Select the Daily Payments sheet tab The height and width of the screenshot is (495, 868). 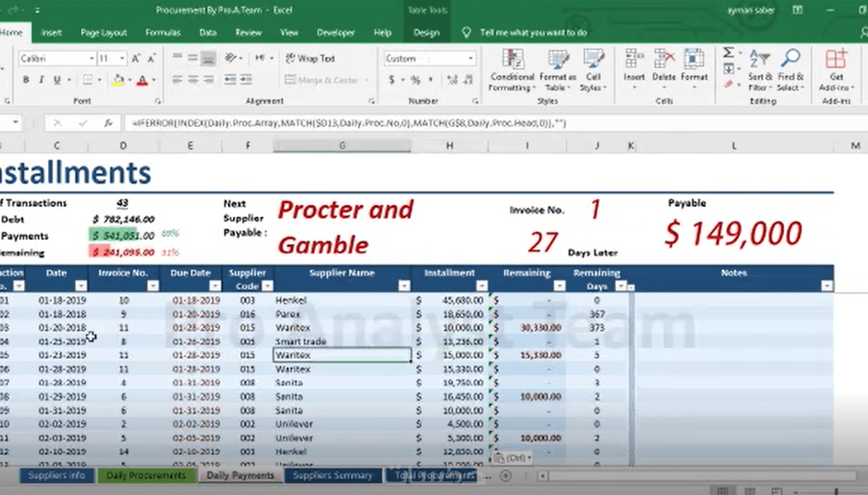240,475
